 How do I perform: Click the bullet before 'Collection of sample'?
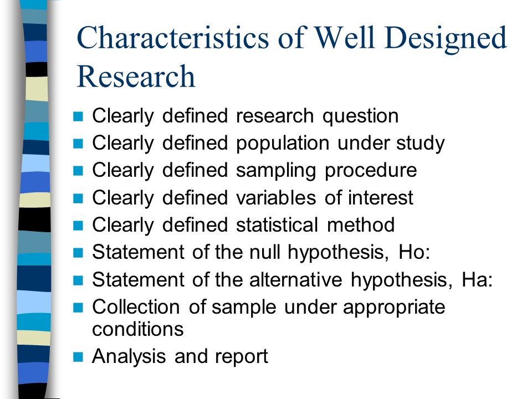78,308
